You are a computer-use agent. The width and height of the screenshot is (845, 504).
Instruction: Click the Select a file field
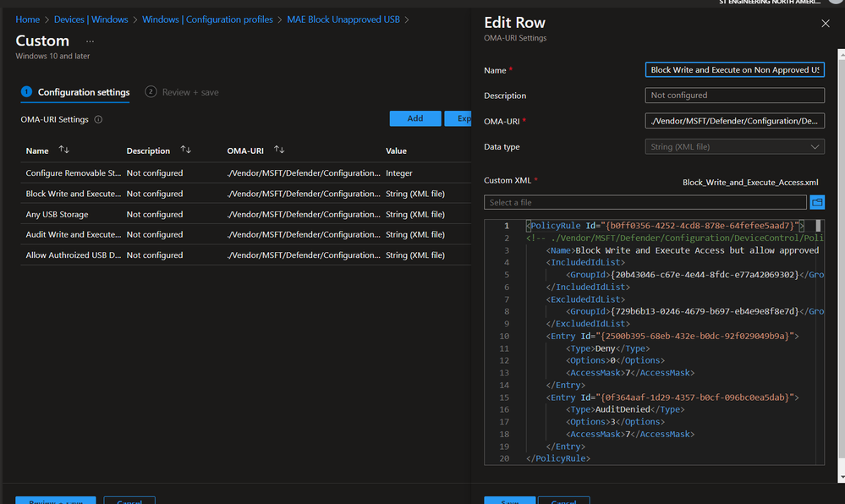point(645,202)
